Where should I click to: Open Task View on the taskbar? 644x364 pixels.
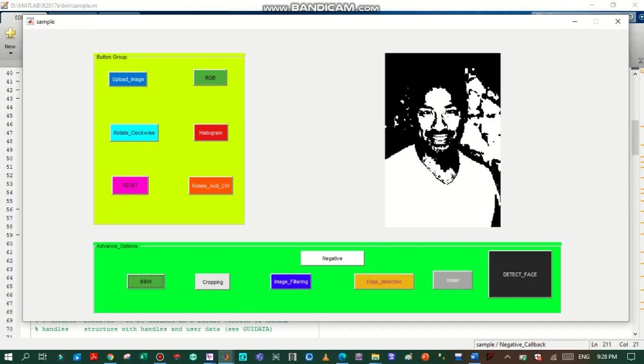[43, 357]
